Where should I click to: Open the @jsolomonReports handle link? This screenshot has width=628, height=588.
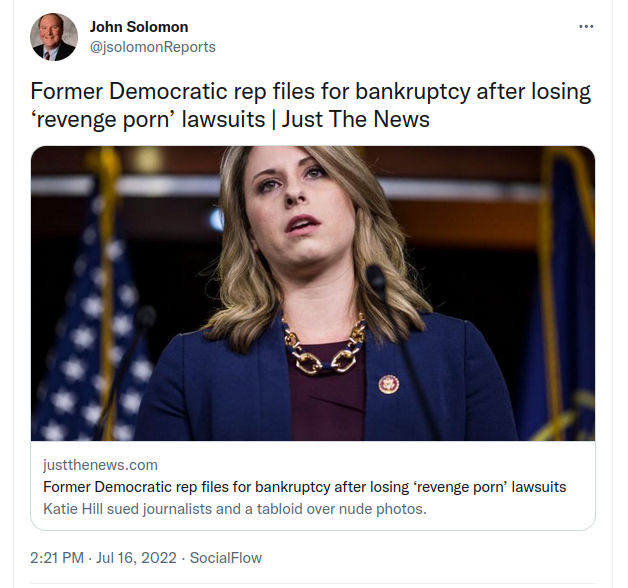153,47
